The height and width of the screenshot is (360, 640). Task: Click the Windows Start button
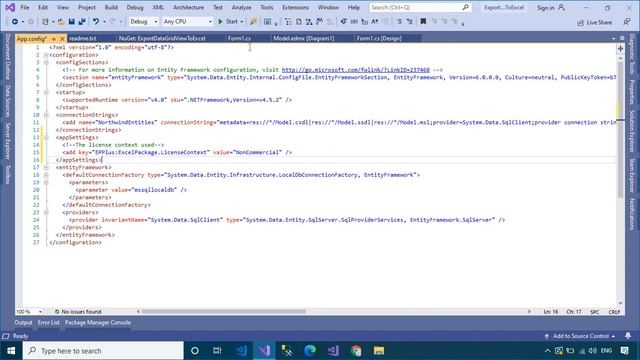11,351
